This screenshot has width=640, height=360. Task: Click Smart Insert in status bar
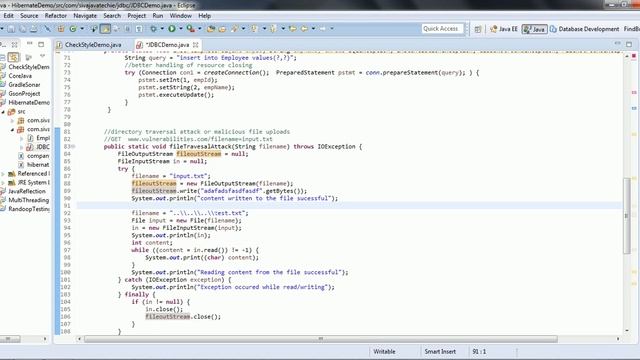pyautogui.click(x=440, y=351)
